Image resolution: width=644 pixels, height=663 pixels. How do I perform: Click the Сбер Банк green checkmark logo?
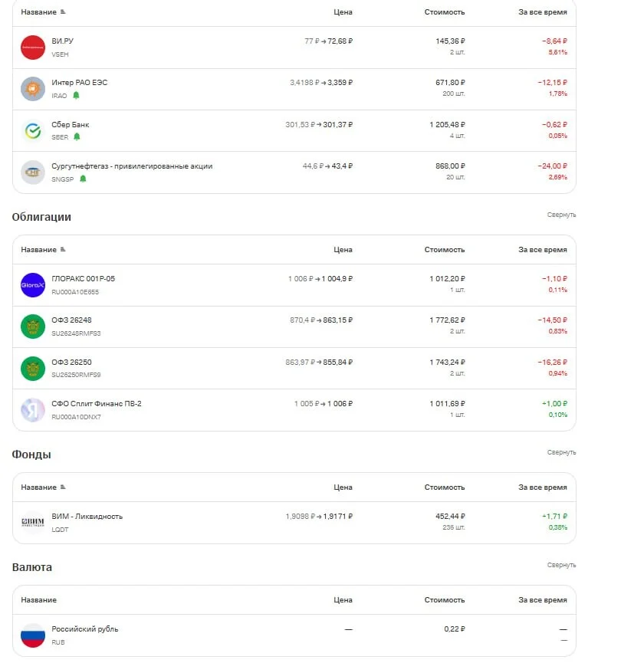click(x=32, y=130)
